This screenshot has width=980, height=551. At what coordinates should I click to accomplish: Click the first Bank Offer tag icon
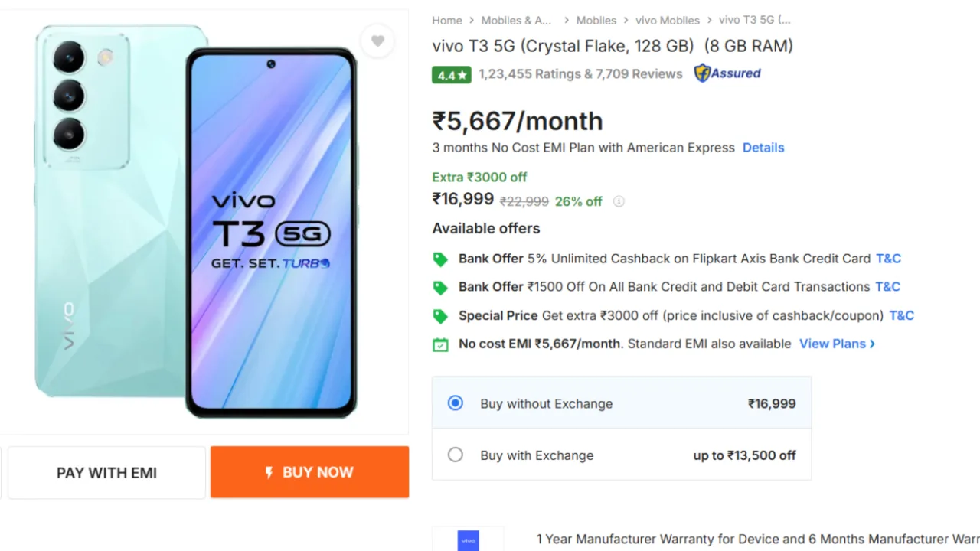(440, 259)
